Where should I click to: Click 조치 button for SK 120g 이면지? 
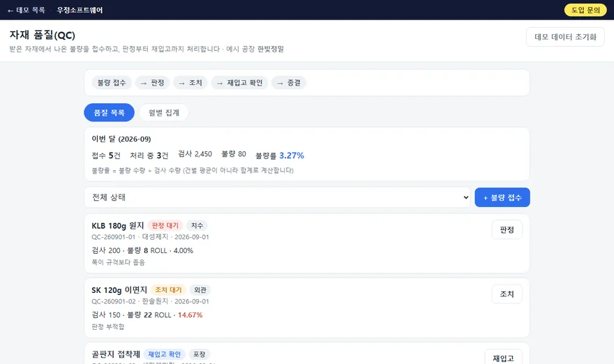click(507, 294)
